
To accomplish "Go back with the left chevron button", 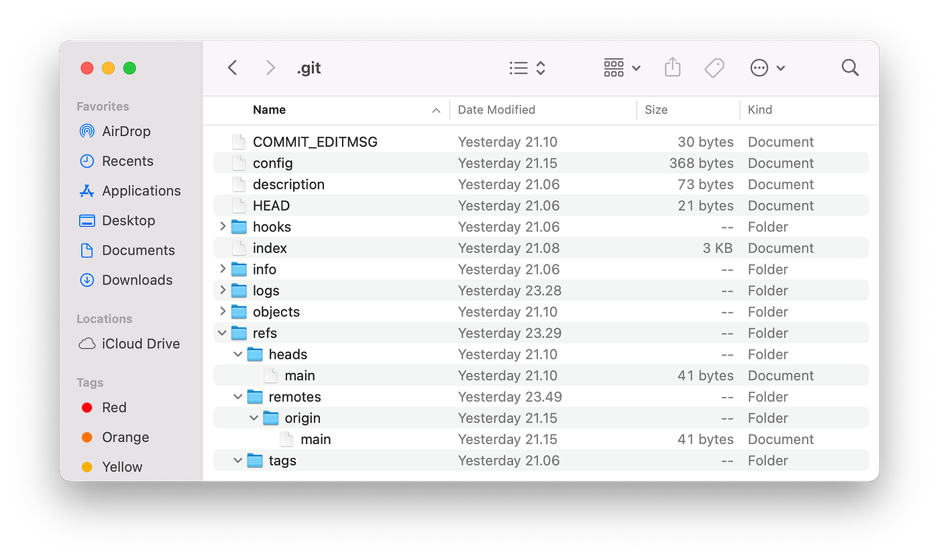I will pos(233,68).
